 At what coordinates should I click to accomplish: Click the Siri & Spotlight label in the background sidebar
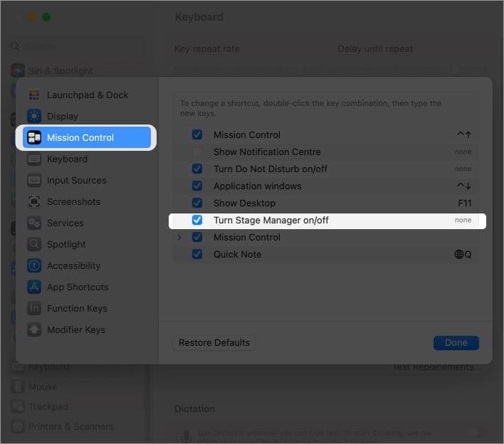61,70
